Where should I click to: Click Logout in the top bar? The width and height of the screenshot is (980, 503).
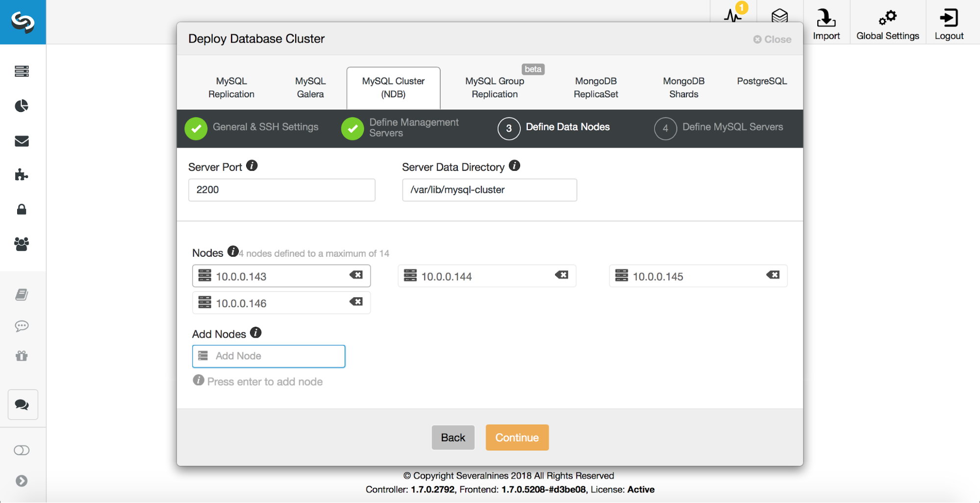(949, 24)
